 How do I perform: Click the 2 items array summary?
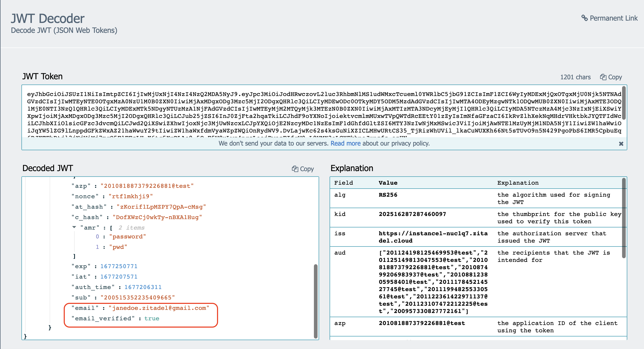(131, 228)
